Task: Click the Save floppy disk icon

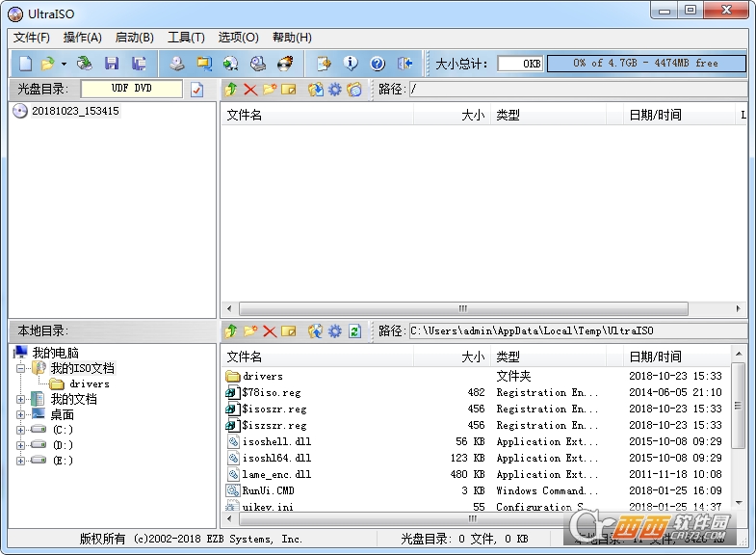Action: [112, 64]
